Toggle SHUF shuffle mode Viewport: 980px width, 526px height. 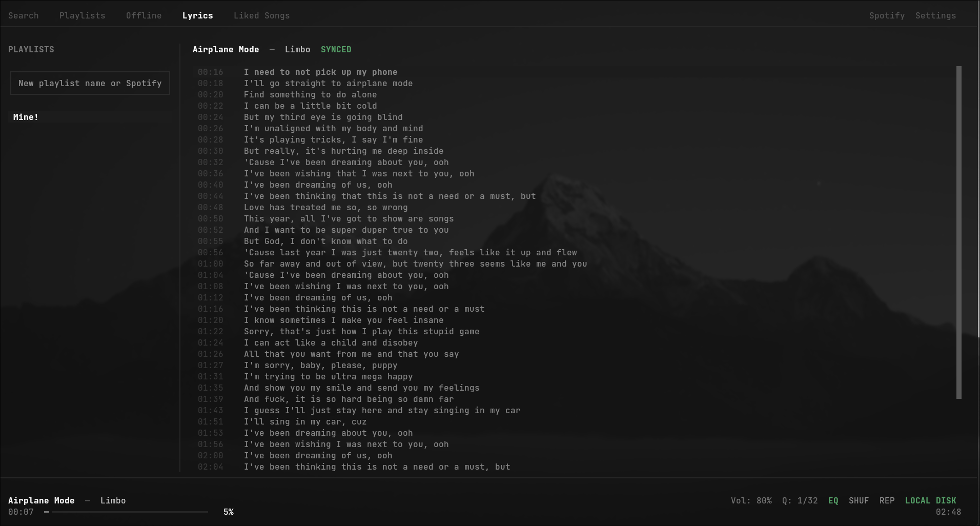click(859, 501)
